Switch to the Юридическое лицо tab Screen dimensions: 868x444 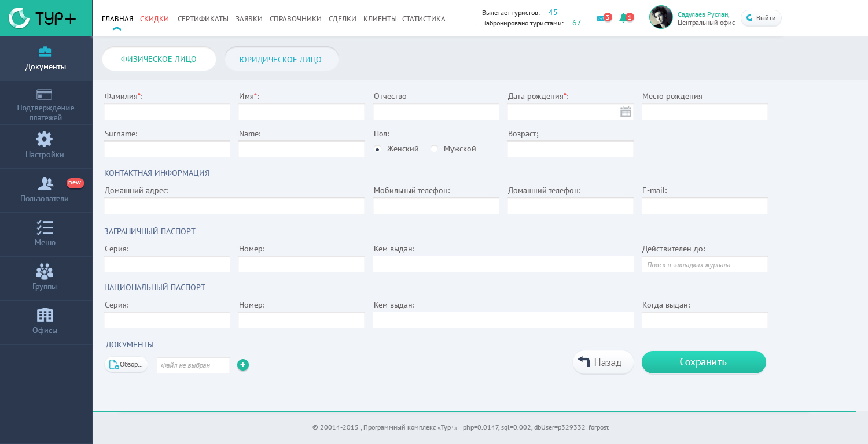click(x=281, y=59)
